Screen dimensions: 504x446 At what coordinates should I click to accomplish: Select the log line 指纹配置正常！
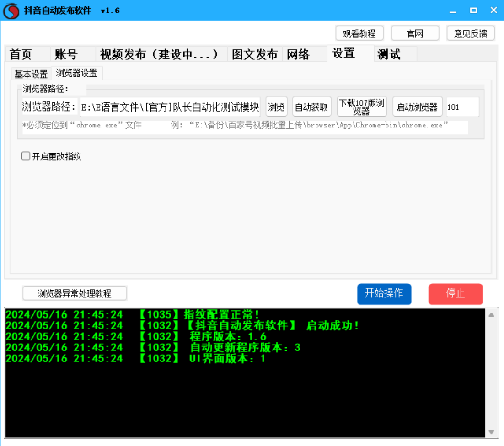pyautogui.click(x=133, y=314)
